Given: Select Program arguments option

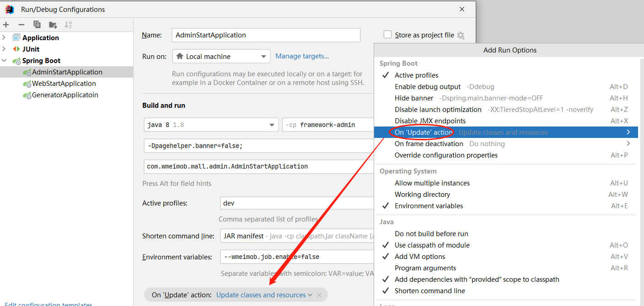Looking at the screenshot, I should click(507, 268).
